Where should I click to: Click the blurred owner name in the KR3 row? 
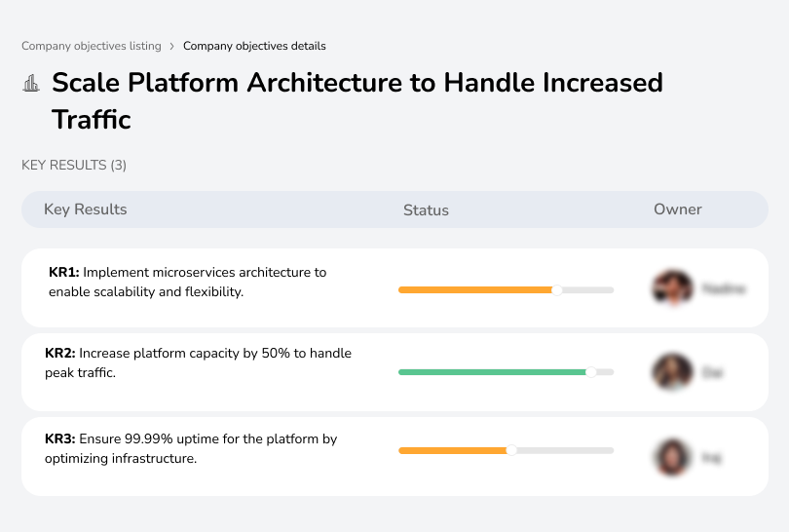click(x=711, y=458)
